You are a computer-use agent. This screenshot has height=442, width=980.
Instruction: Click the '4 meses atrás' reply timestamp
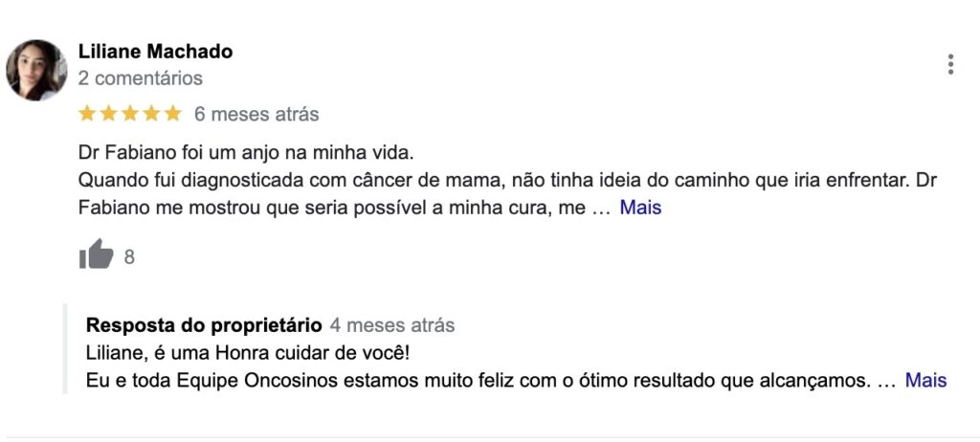coord(392,325)
